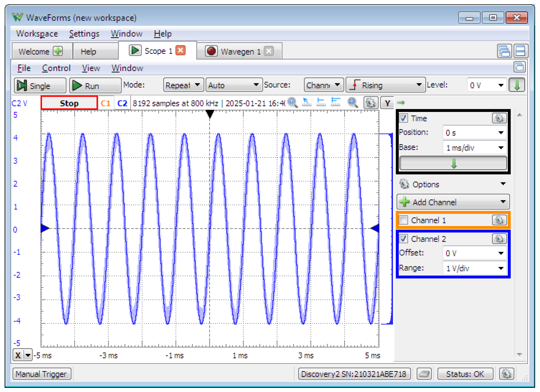Open the Workspace menu
Image resolution: width=540 pixels, height=392 pixels.
pyautogui.click(x=37, y=34)
